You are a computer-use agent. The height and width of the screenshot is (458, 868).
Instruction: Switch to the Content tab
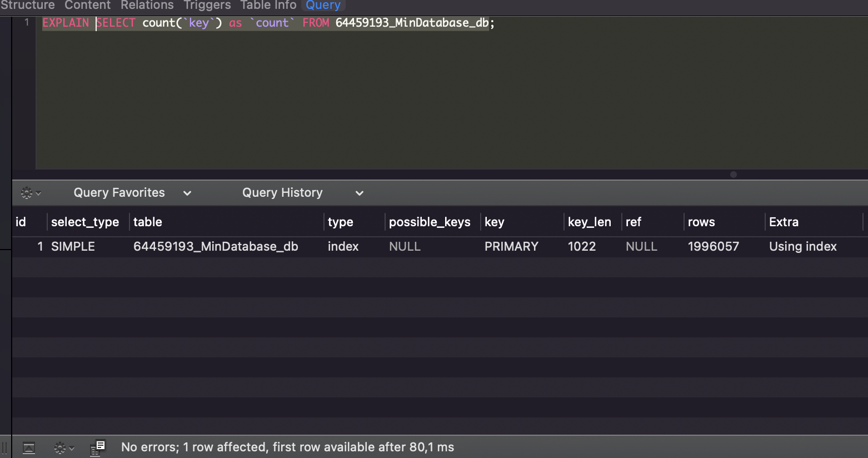click(87, 6)
